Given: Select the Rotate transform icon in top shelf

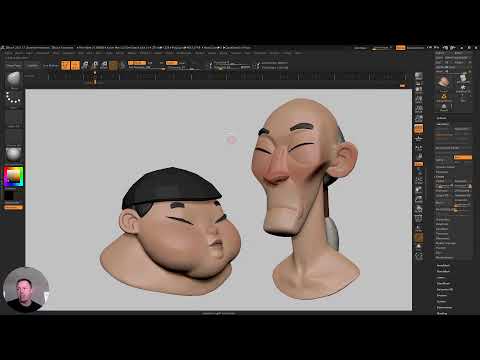Looking at the screenshot, I should click(x=104, y=65).
